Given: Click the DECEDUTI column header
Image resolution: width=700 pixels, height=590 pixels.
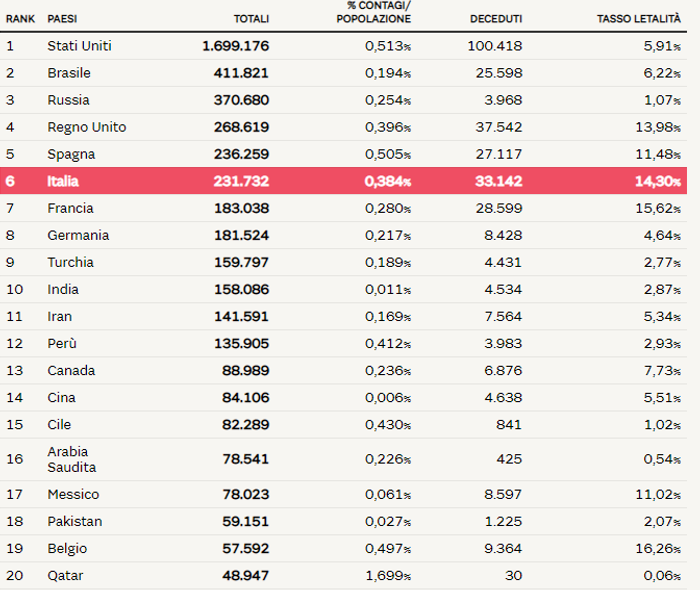Looking at the screenshot, I should [x=496, y=19].
